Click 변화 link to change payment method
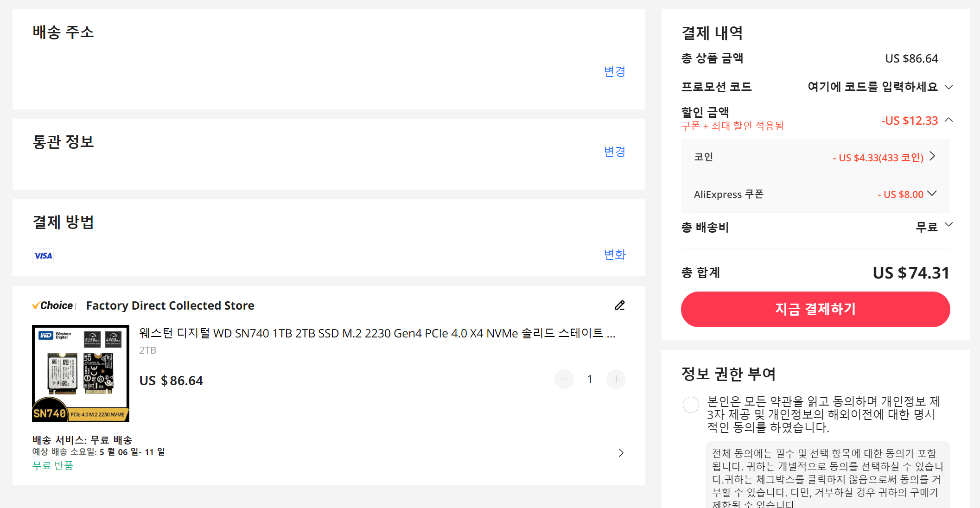The height and width of the screenshot is (508, 980). tap(615, 254)
